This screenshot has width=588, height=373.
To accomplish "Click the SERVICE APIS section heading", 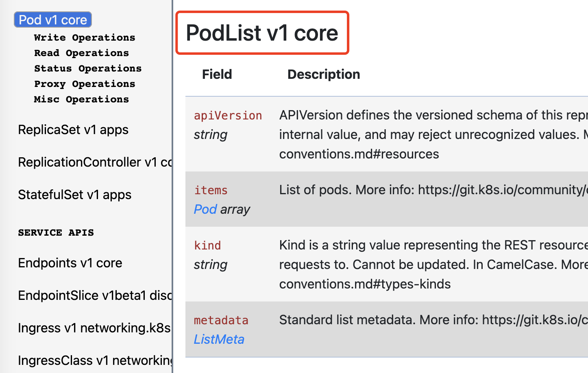I will pyautogui.click(x=56, y=232).
